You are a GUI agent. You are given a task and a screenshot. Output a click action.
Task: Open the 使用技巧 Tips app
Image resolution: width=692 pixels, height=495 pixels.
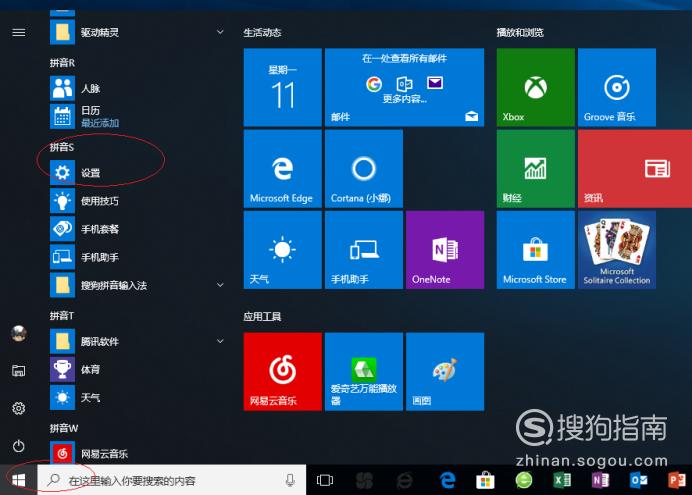[138, 201]
